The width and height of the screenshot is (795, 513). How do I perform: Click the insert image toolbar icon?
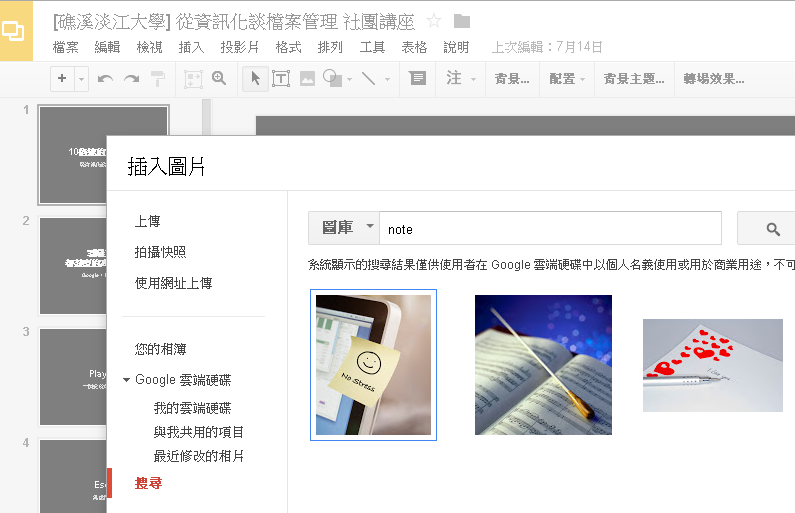pyautogui.click(x=307, y=79)
